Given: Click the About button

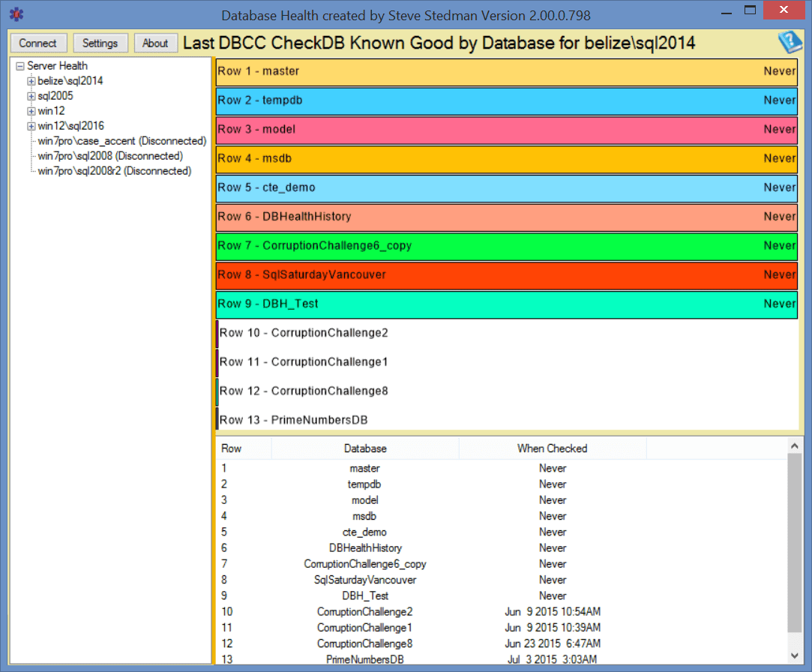Looking at the screenshot, I should point(155,43).
